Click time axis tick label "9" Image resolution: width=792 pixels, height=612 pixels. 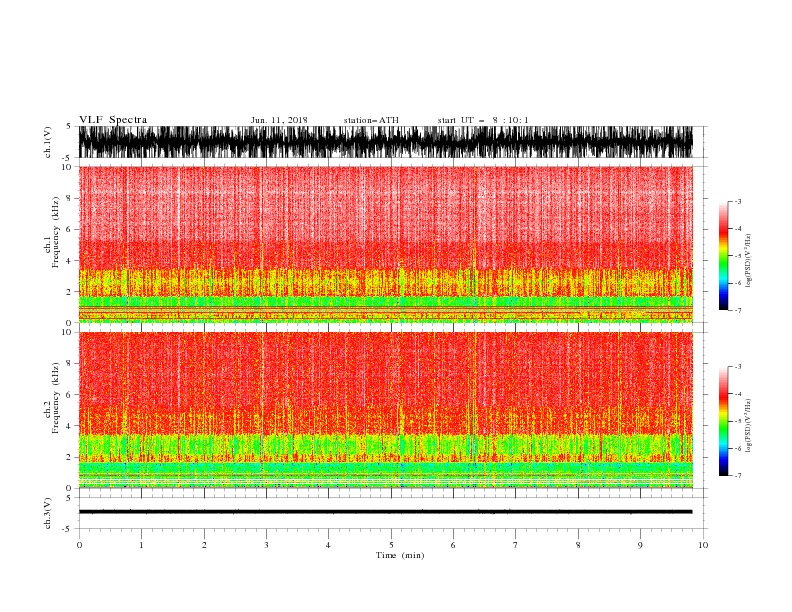(640, 545)
